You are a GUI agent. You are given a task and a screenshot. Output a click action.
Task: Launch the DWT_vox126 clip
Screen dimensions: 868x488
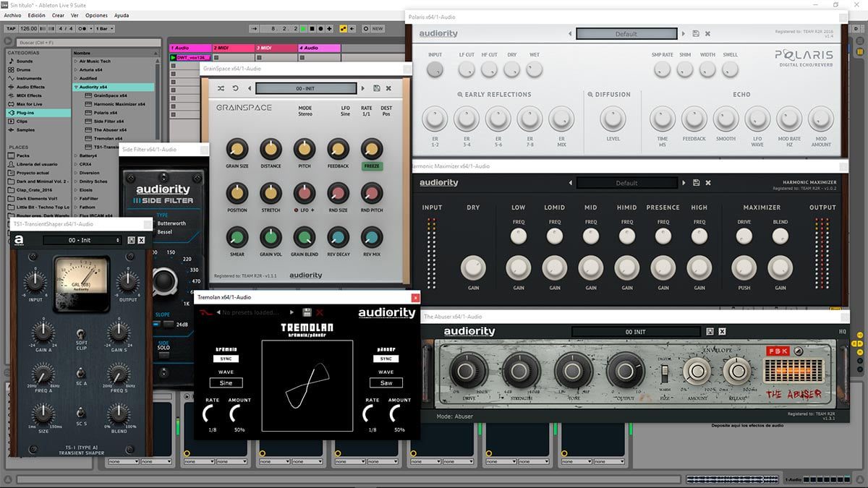173,57
